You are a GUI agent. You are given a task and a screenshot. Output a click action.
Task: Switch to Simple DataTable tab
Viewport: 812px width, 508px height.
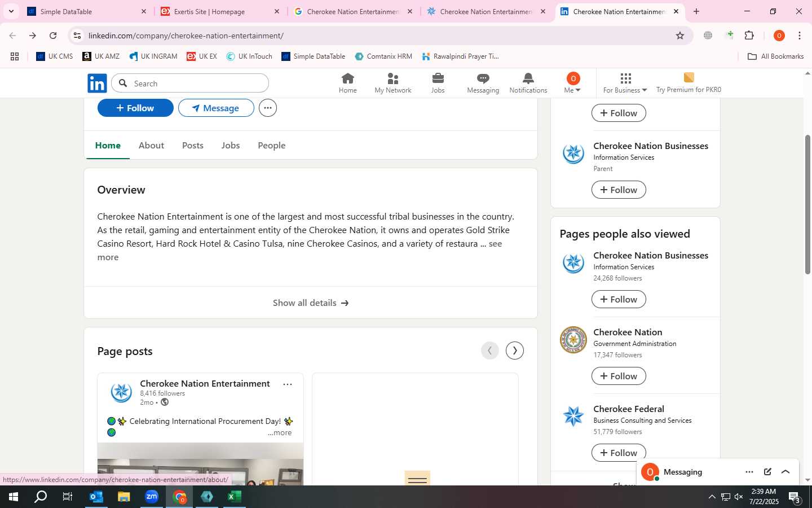coord(87,11)
